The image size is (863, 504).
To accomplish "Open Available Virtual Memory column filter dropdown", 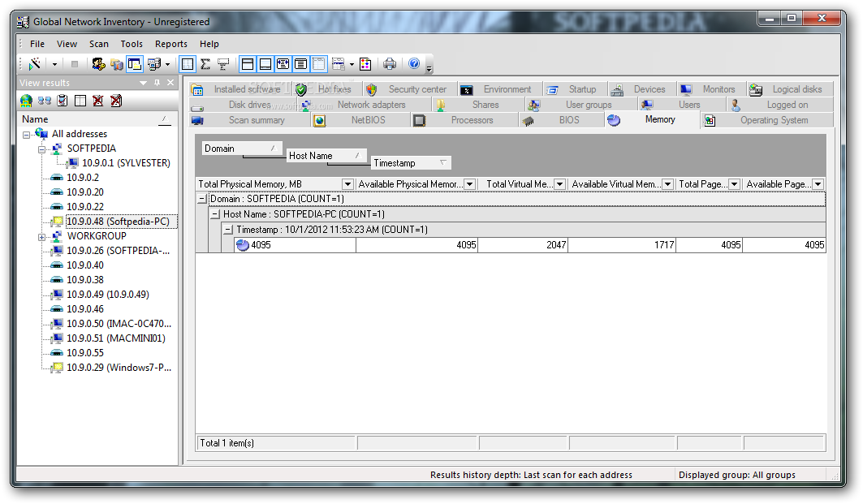I will click(667, 184).
